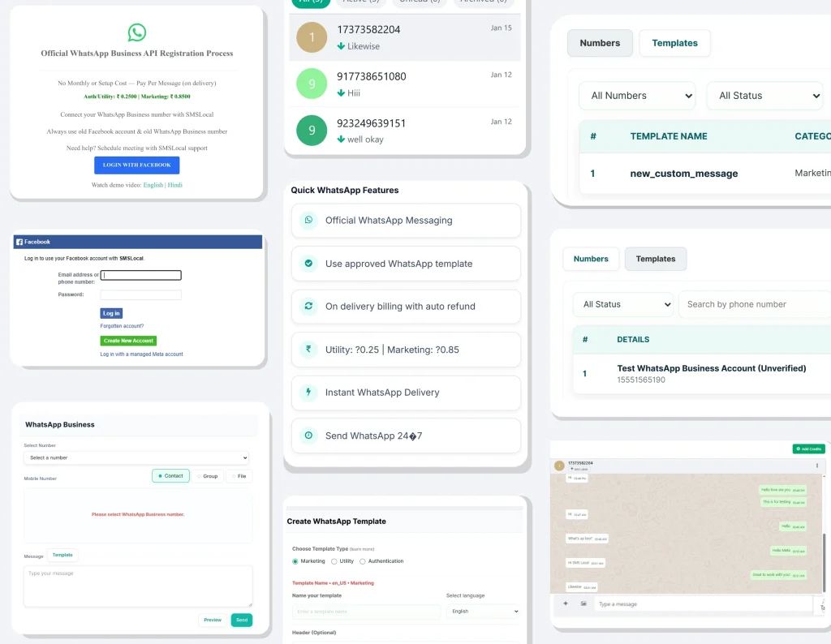Click the image icon next to message box
Image resolution: width=831 pixels, height=644 pixels.
tap(583, 603)
